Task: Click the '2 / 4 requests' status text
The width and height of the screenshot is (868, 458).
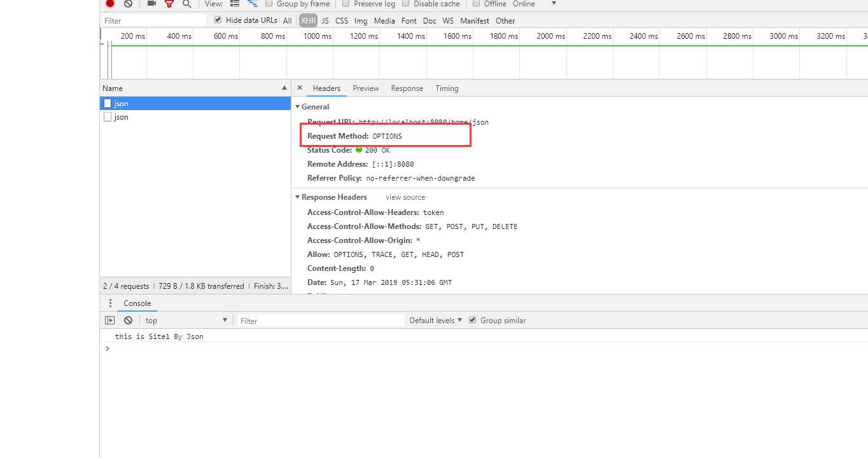Action: 126,286
